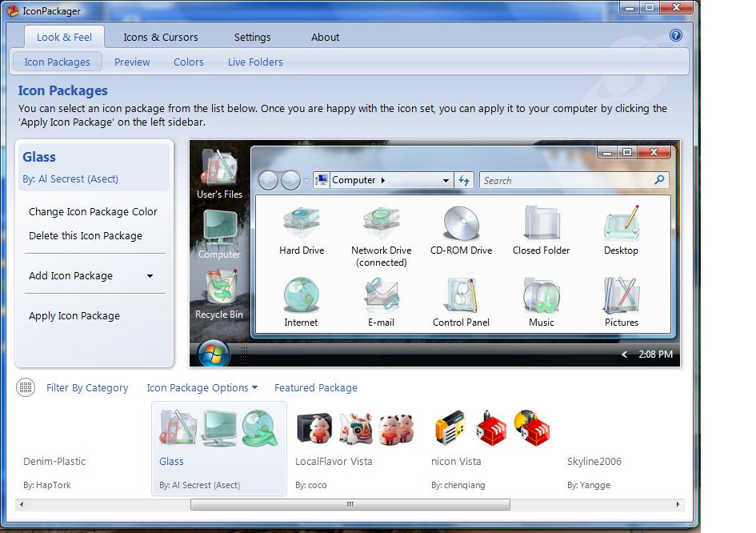Click nicon Vista radio-shaped icon

[450, 428]
